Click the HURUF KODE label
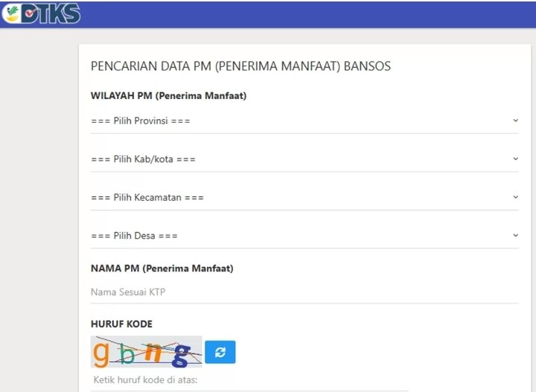This screenshot has height=392, width=536. click(x=121, y=324)
